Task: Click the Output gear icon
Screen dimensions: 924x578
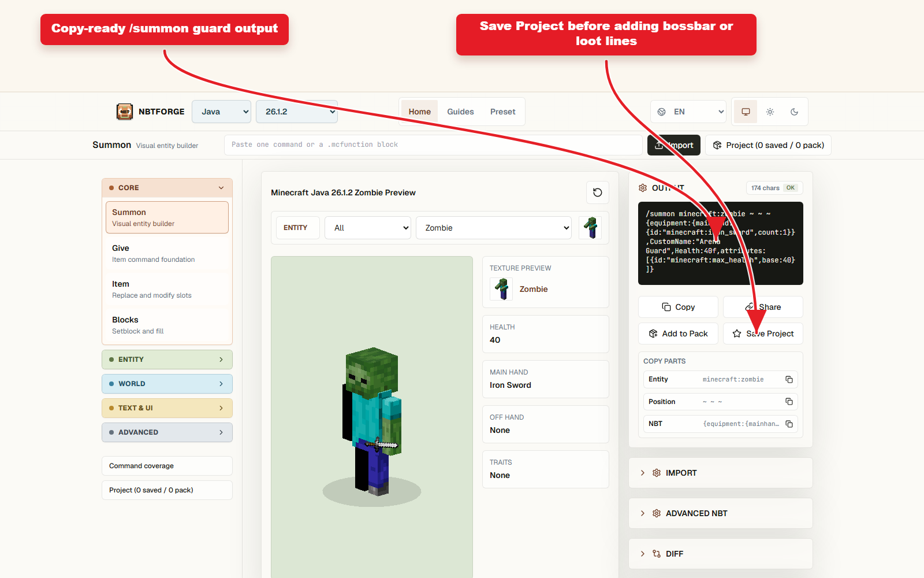Action: [643, 188]
